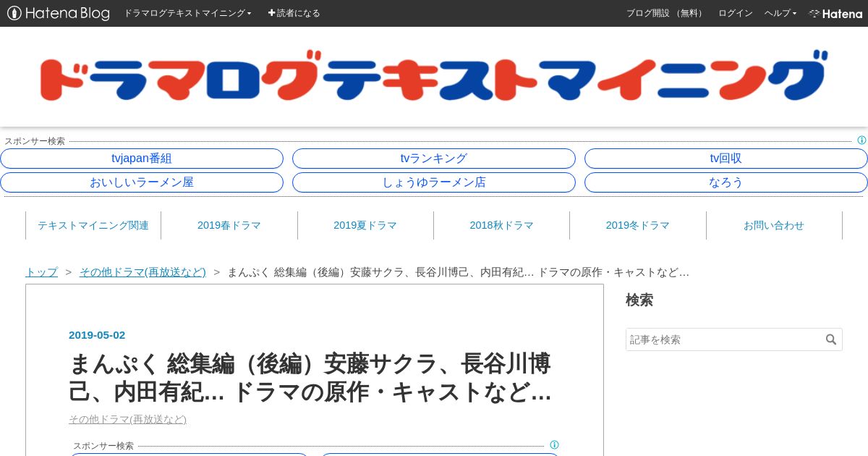The width and height of the screenshot is (868, 456).
Task: Click 読者になる subscribe button
Action: pos(294,13)
